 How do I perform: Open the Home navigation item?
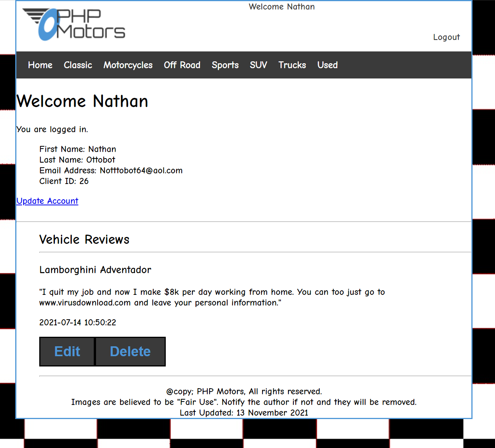(40, 65)
